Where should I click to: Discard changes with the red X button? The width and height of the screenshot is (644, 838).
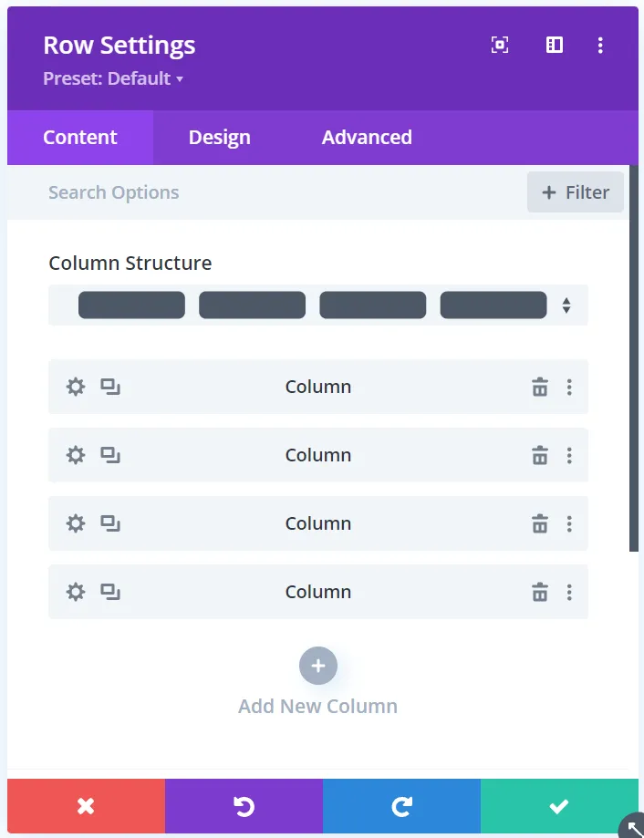(86, 806)
